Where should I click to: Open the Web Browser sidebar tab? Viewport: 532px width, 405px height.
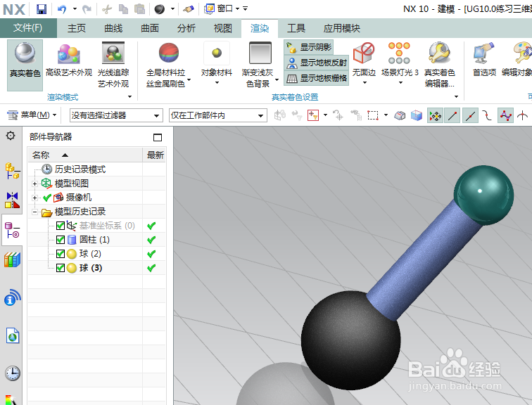[12, 335]
